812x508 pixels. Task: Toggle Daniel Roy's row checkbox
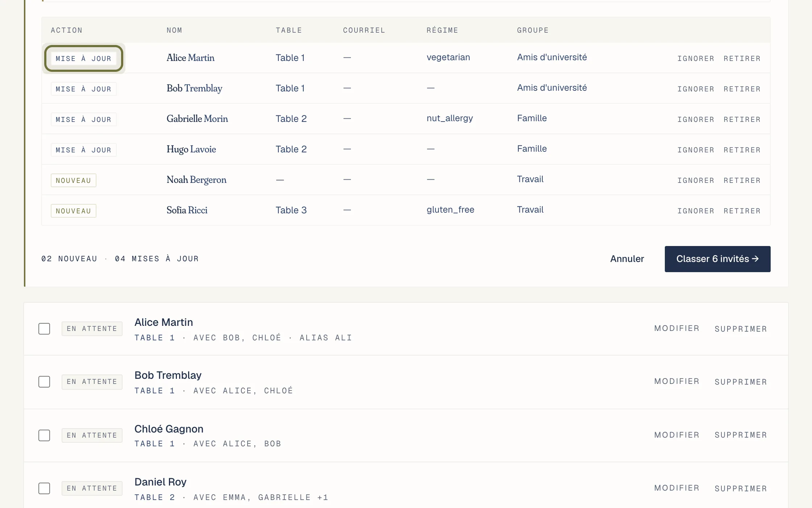[x=44, y=488]
